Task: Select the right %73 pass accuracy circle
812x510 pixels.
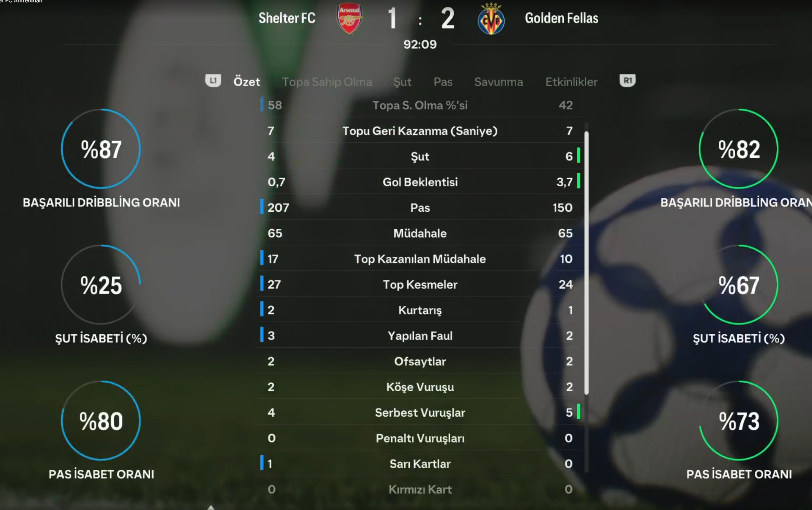Action: [x=739, y=420]
